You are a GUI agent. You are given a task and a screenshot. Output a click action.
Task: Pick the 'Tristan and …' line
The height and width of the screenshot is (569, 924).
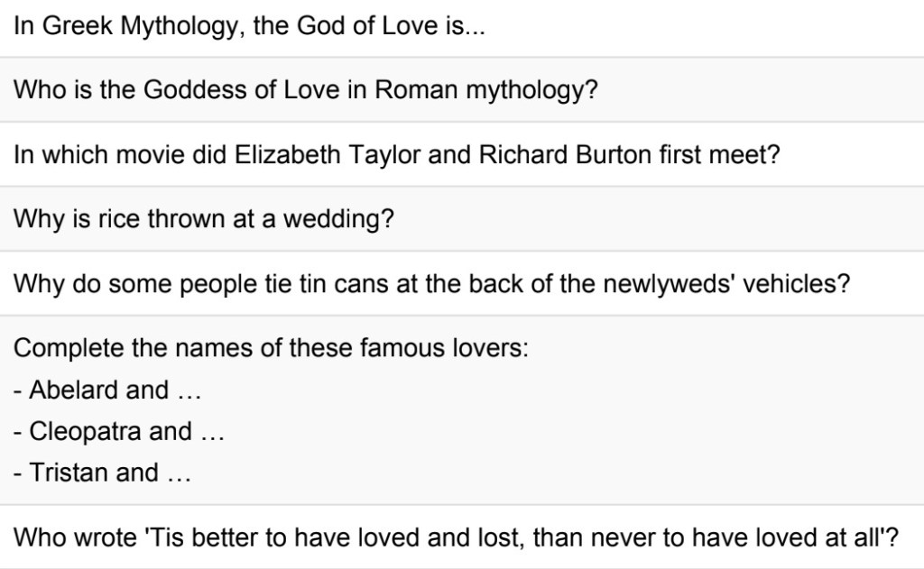tap(102, 473)
